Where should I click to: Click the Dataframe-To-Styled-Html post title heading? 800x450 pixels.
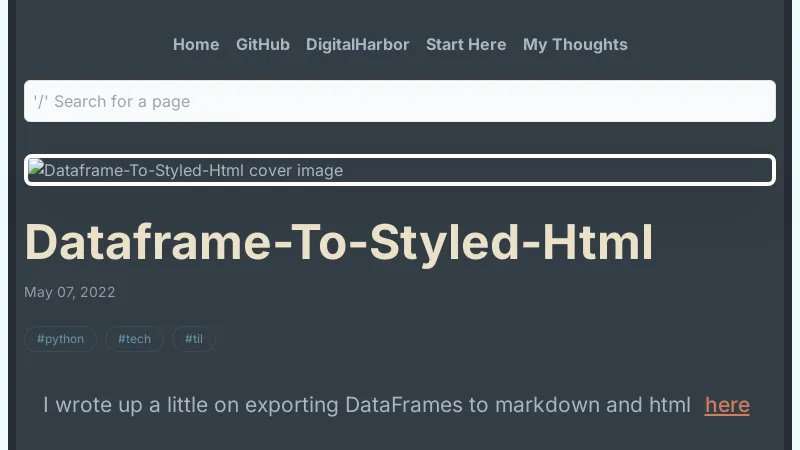pyautogui.click(x=338, y=242)
